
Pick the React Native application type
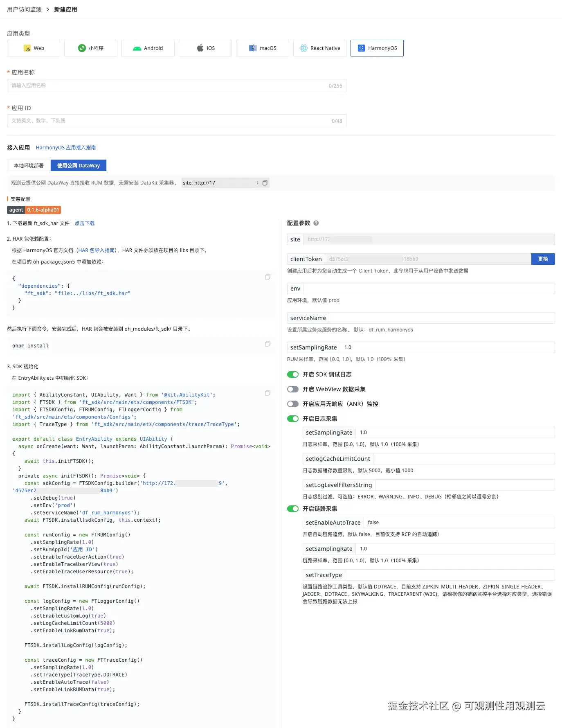[x=319, y=48]
